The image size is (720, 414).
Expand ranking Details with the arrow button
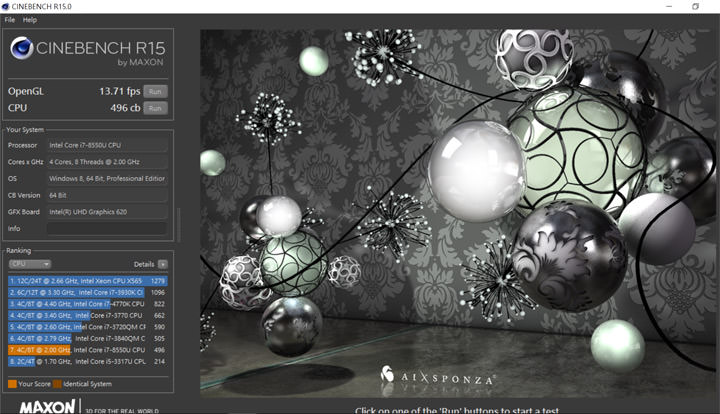point(162,264)
